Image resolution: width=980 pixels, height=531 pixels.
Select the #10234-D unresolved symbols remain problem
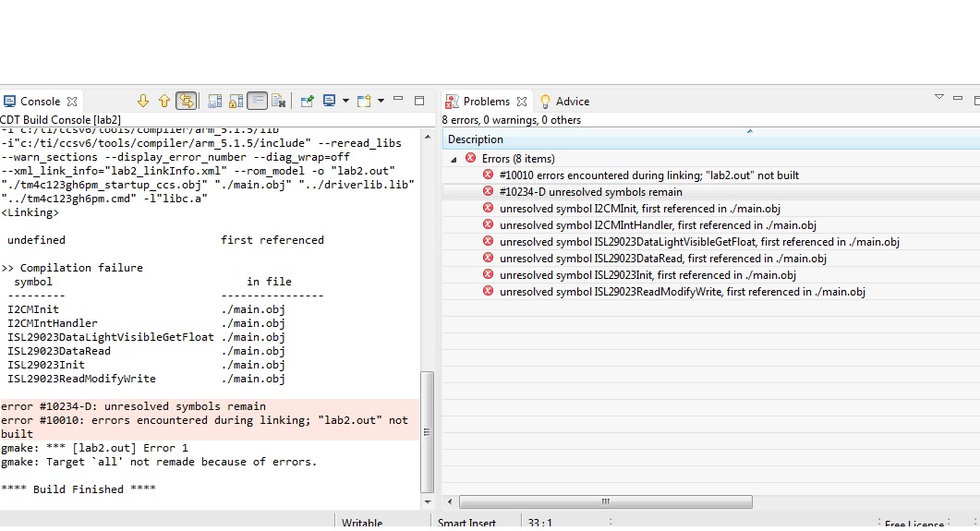point(710,192)
